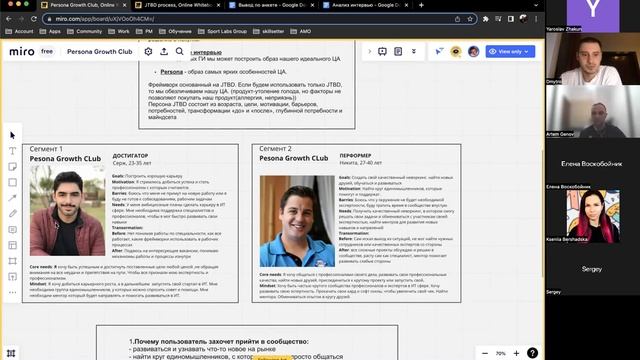The height and width of the screenshot is (360, 640).
Task: Search the Miro board
Action: point(180,51)
